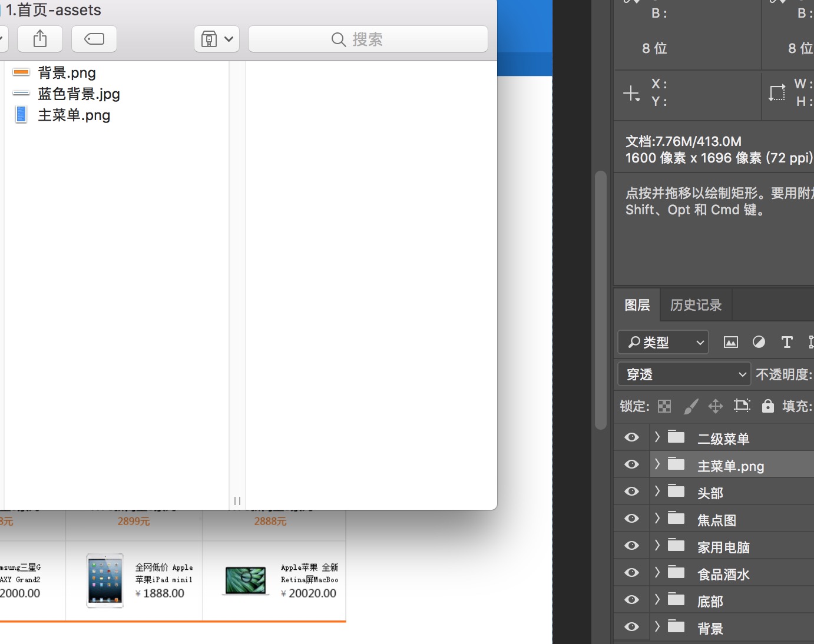Select the 家用电脑 layer group

(x=723, y=546)
